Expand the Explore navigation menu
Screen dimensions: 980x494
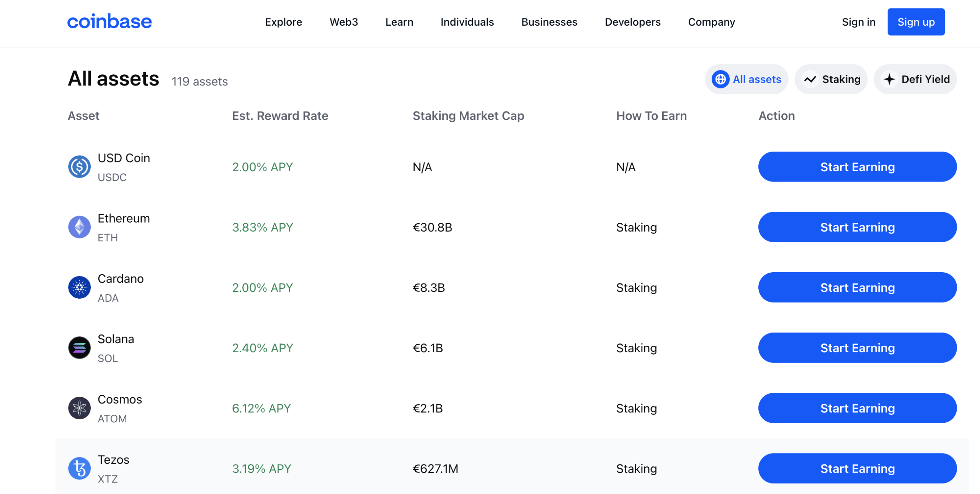284,21
